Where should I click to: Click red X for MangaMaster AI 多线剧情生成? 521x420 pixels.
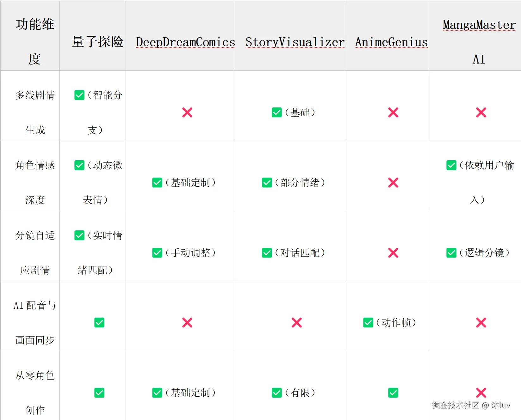click(x=481, y=113)
